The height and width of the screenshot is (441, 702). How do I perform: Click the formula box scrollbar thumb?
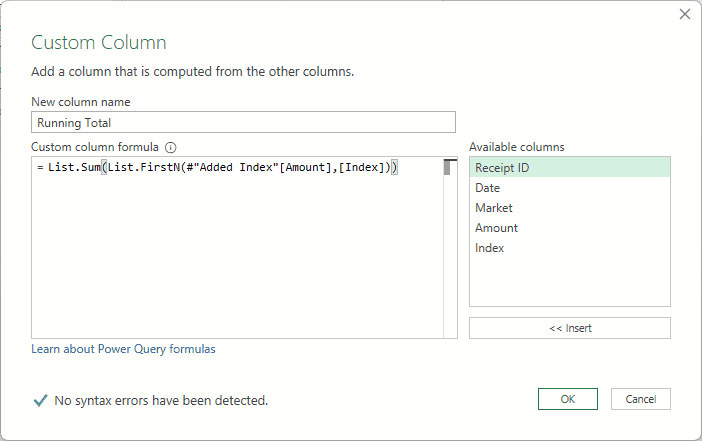pos(447,167)
